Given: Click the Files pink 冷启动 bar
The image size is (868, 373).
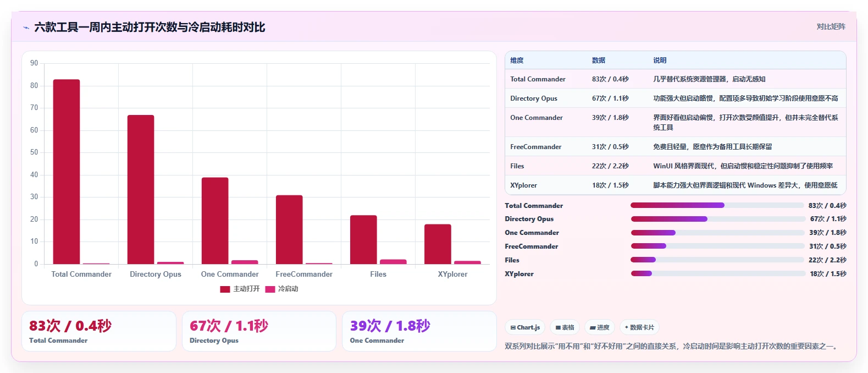Looking at the screenshot, I should coord(393,262).
